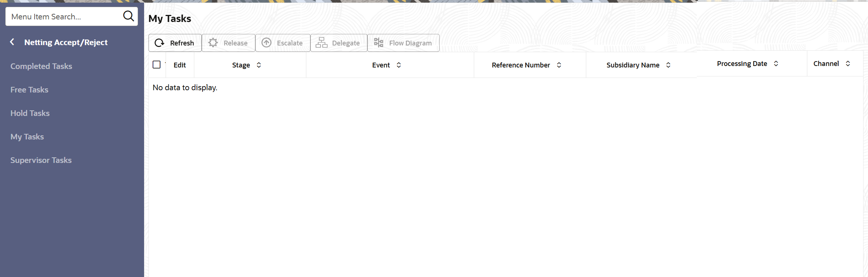Click the Edit column header
This screenshot has width=868, height=277.
(179, 65)
